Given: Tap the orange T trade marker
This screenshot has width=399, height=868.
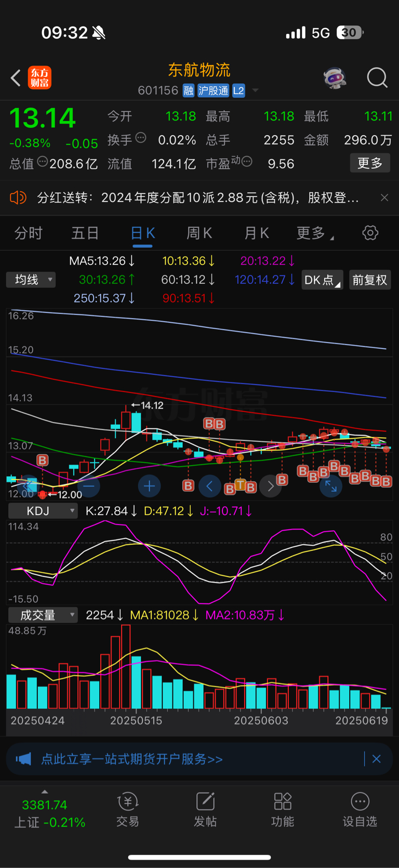Looking at the screenshot, I should [240, 485].
